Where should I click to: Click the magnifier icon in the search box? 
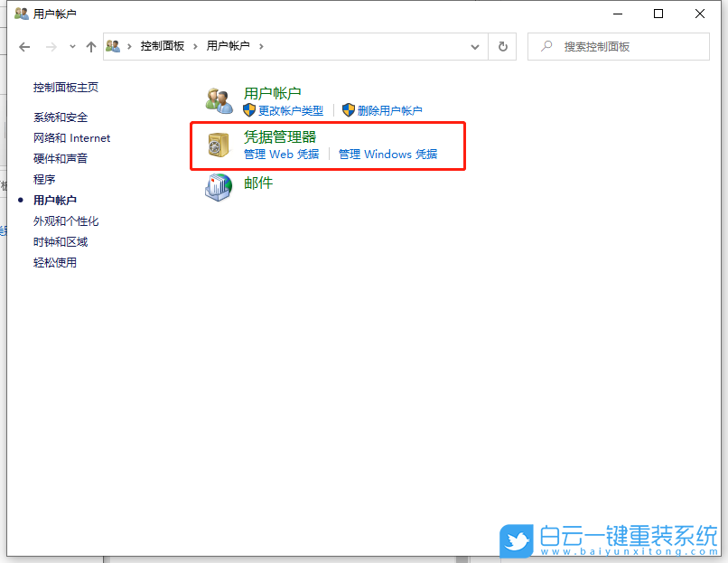(548, 46)
